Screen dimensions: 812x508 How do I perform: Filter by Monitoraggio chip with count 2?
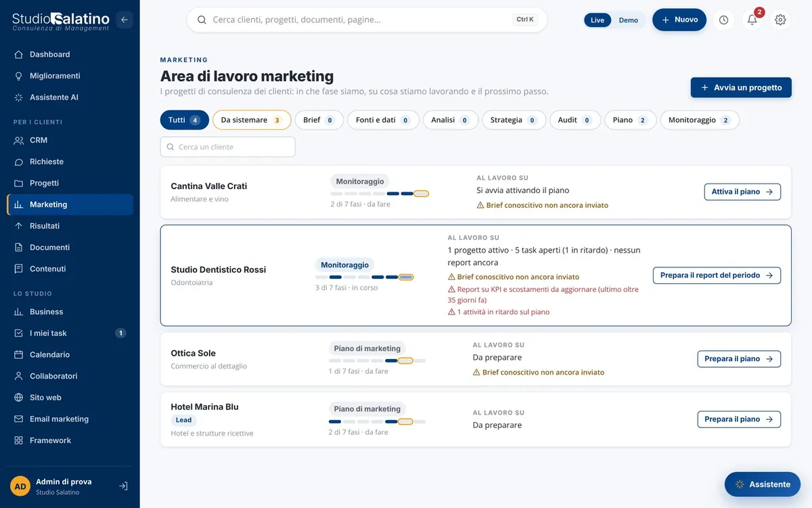(700, 120)
